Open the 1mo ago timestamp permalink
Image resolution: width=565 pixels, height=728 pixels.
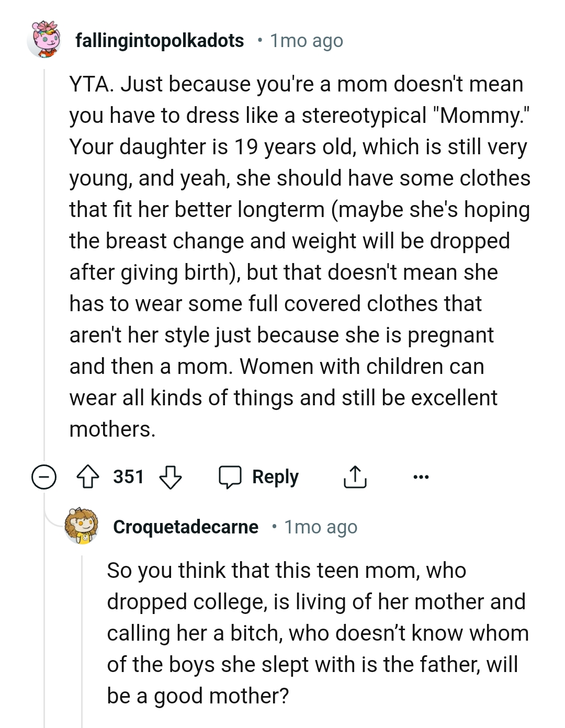click(x=305, y=40)
